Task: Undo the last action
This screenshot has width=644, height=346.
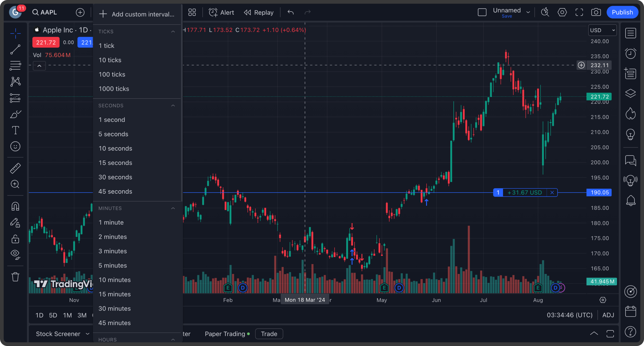Action: click(x=291, y=12)
